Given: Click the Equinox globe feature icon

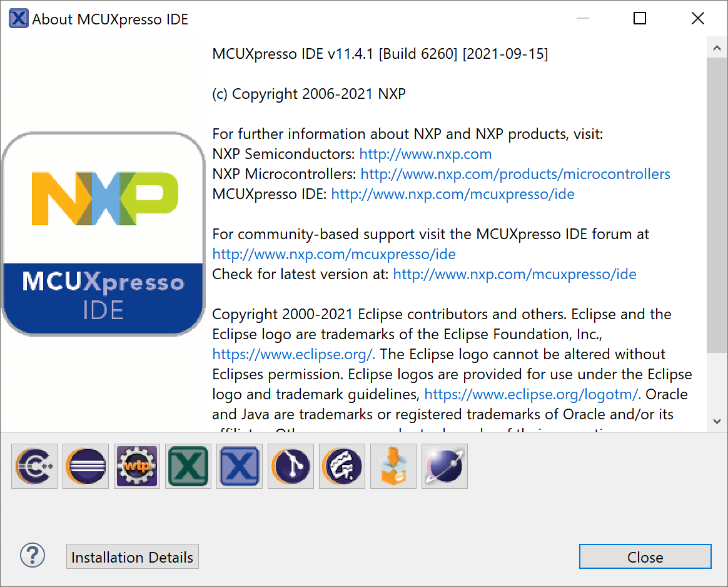Looking at the screenshot, I should coord(444,466).
